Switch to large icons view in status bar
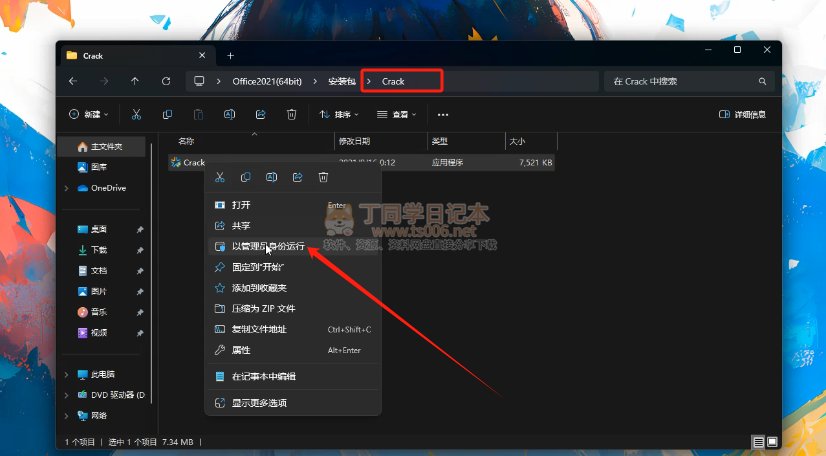This screenshot has width=826, height=456. [x=772, y=442]
